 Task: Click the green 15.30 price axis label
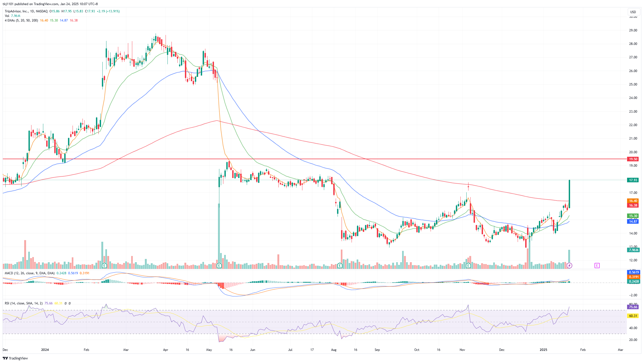pos(633,216)
